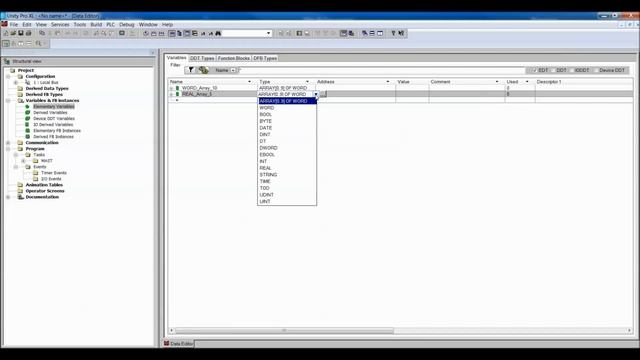Click the Animation Tables folder icon

click(20, 185)
